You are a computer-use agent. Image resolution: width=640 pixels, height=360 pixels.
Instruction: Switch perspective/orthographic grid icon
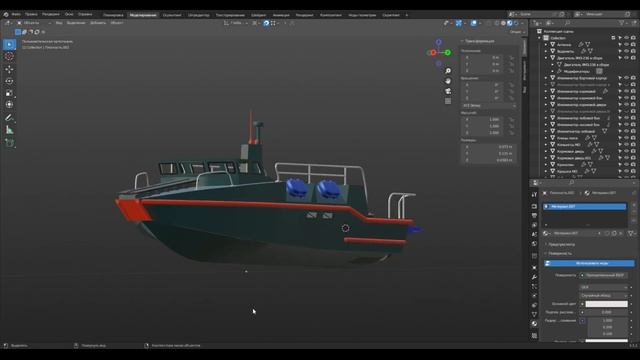[x=448, y=101]
